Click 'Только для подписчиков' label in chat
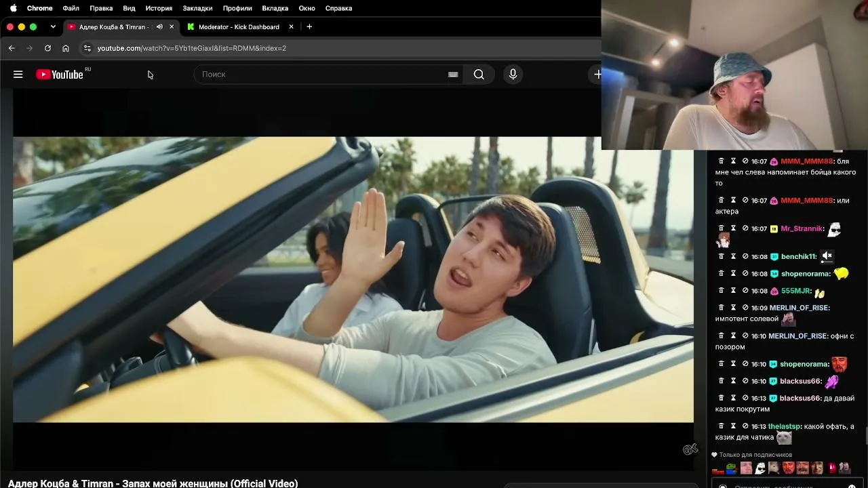Screen dimensions: 868x488 (755, 455)
